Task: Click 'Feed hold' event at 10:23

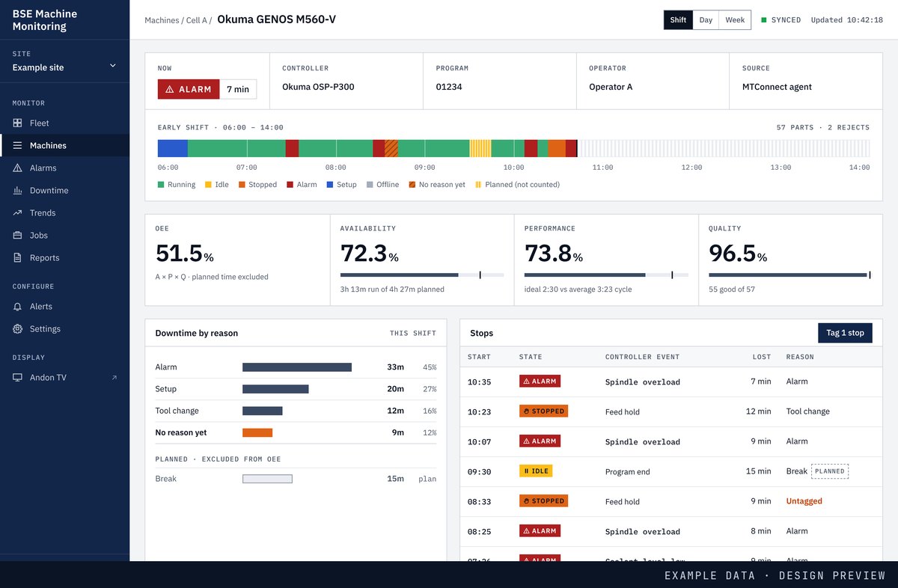Action: click(x=623, y=411)
